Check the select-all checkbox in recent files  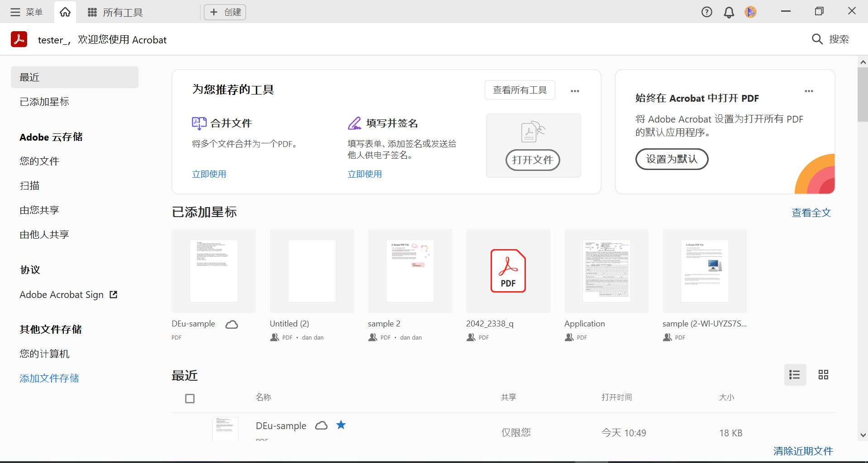coord(190,398)
